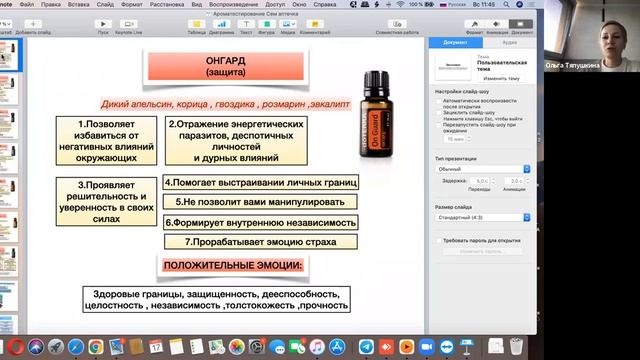Toggle the Документ inspector button
Image resolution: width=640 pixels, height=360 pixels.
(x=521, y=24)
